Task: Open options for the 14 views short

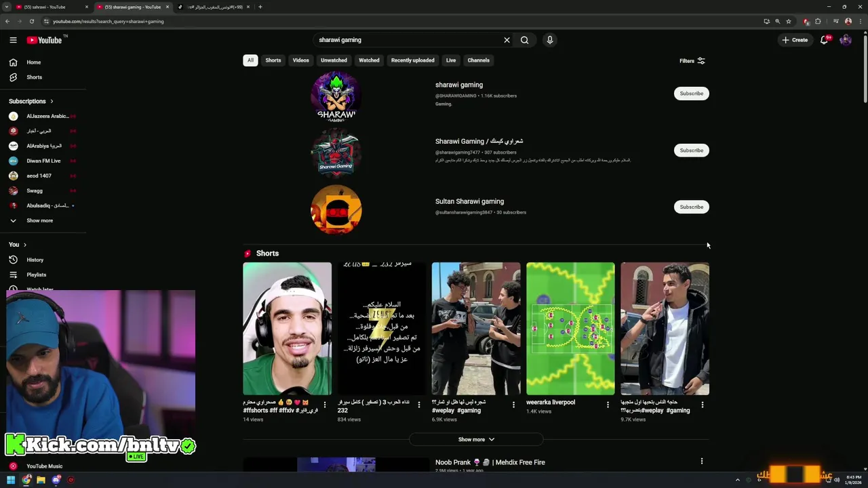Action: pyautogui.click(x=325, y=405)
